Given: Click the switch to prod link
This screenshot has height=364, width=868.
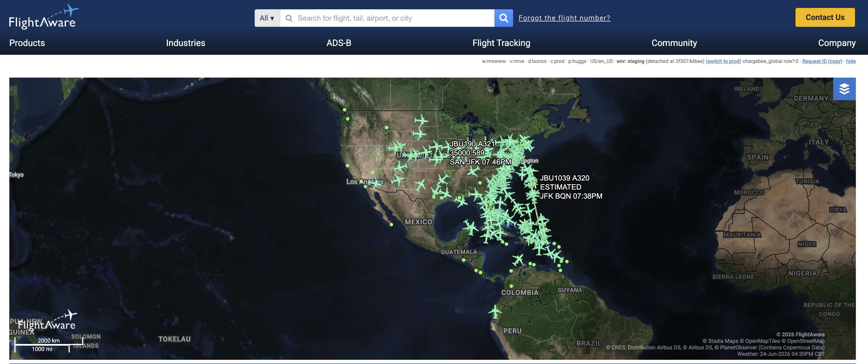Looking at the screenshot, I should [723, 61].
